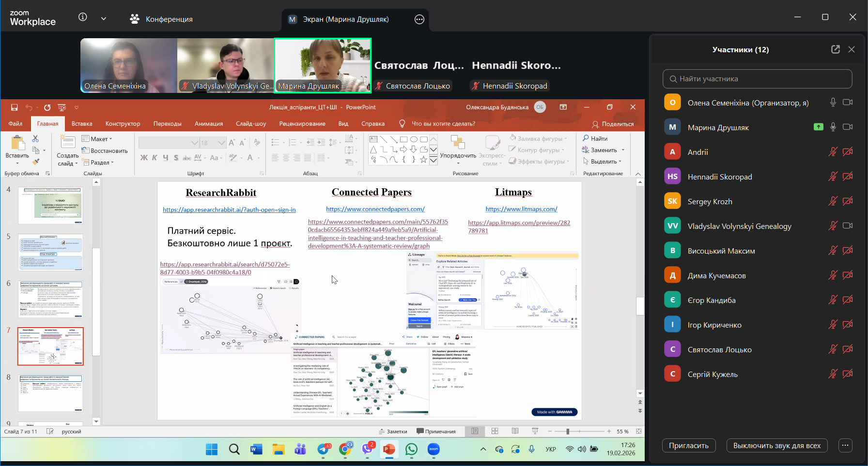Open WhatsApp from the taskbar
Image resolution: width=868 pixels, height=466 pixels.
click(x=411, y=450)
